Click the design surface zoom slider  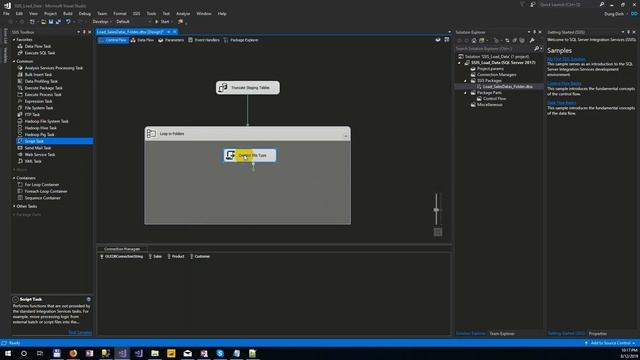point(436,209)
